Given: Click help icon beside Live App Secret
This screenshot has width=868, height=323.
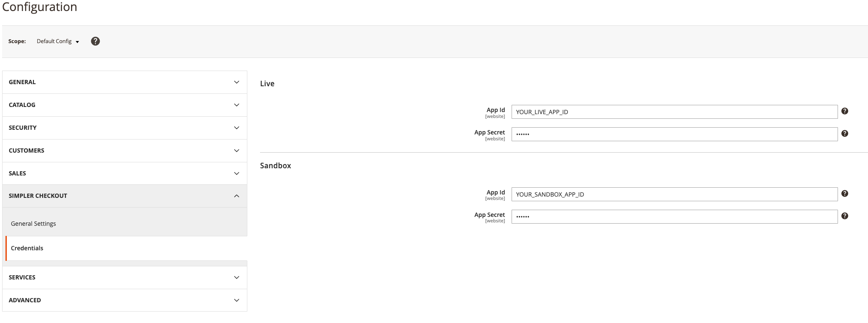Looking at the screenshot, I should [845, 134].
